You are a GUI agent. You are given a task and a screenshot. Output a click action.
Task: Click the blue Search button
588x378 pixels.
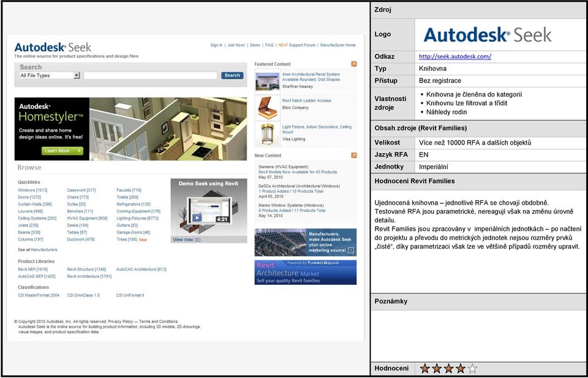[x=232, y=75]
